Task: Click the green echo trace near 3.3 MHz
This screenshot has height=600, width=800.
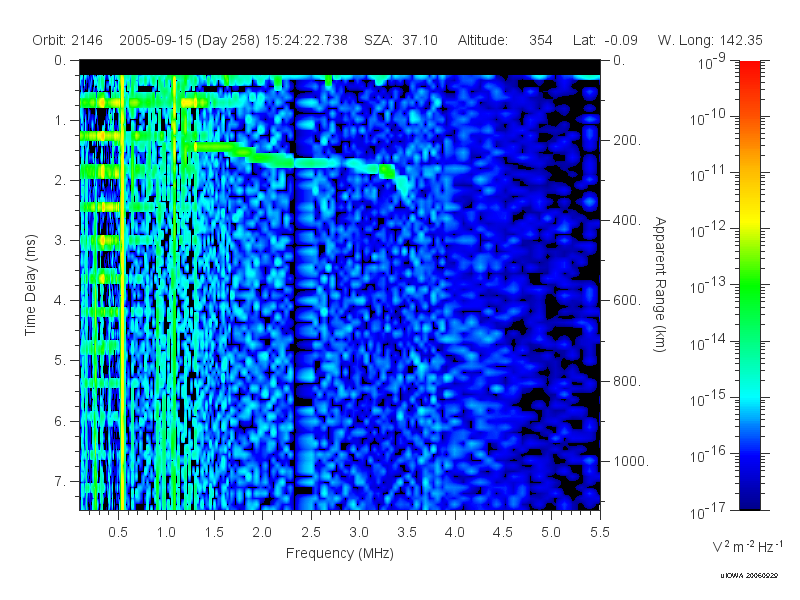Action: (387, 171)
